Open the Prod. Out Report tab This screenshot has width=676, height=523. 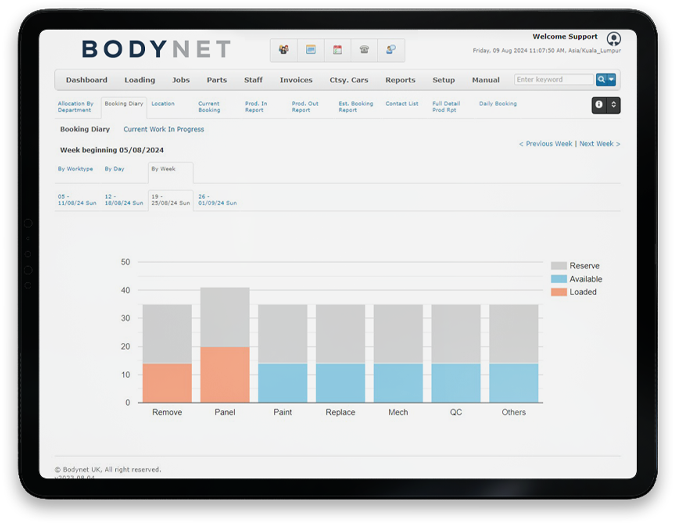pos(305,107)
